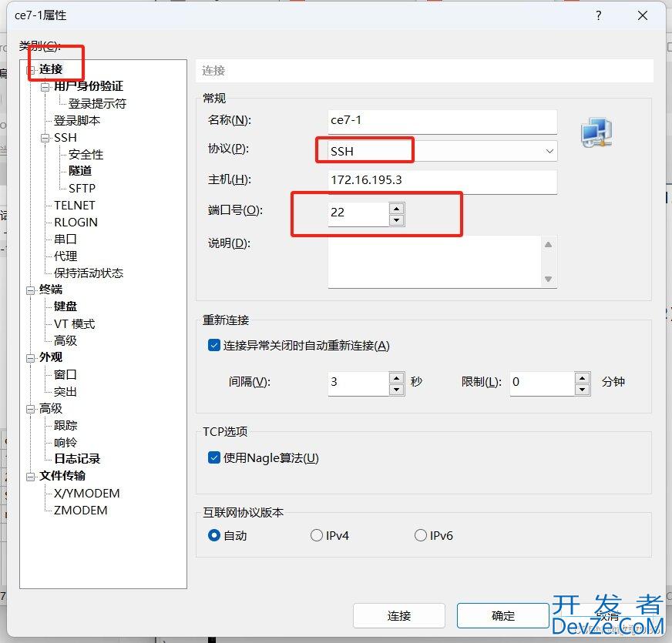Increase reconnect interval with up arrow
This screenshot has width=672, height=643.
[396, 377]
